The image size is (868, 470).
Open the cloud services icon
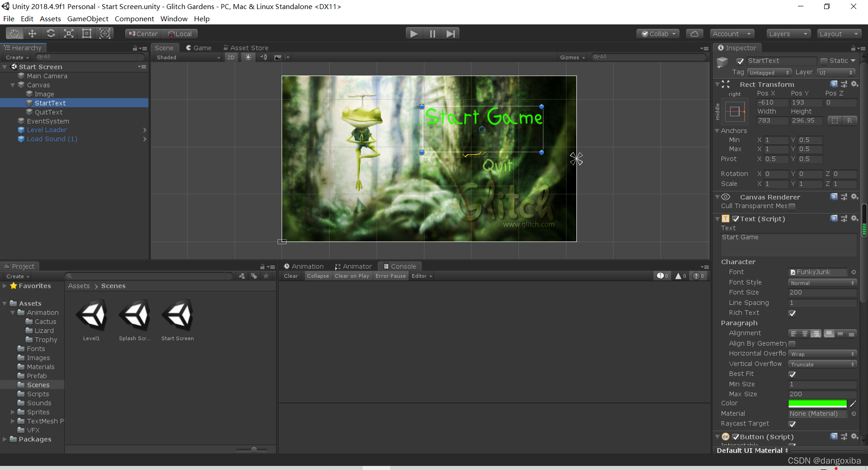[x=694, y=34]
